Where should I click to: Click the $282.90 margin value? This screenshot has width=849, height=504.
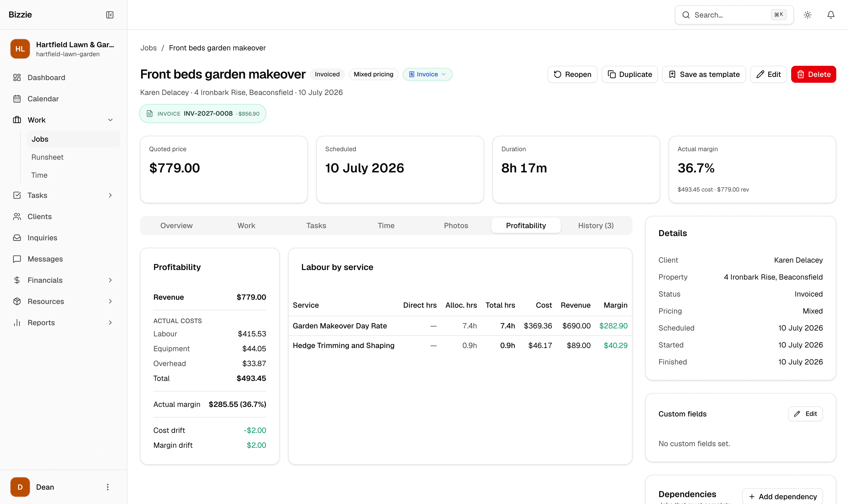pos(613,326)
